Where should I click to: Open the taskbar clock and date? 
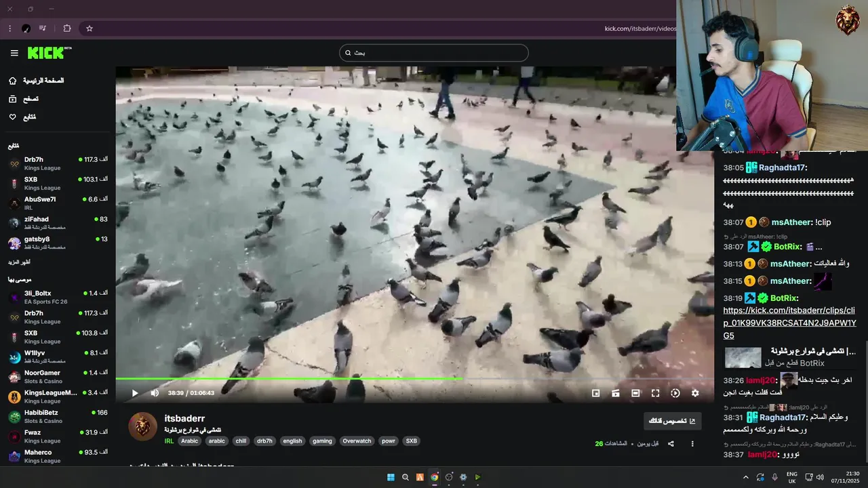click(846, 477)
